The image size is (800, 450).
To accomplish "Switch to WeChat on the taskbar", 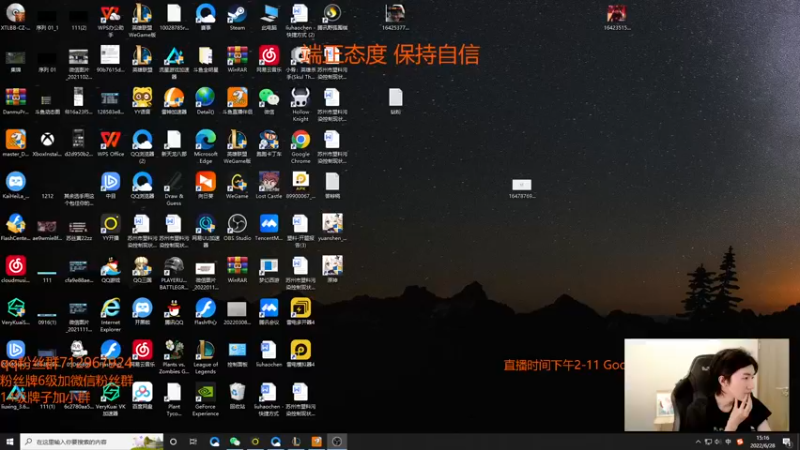I will tap(235, 441).
